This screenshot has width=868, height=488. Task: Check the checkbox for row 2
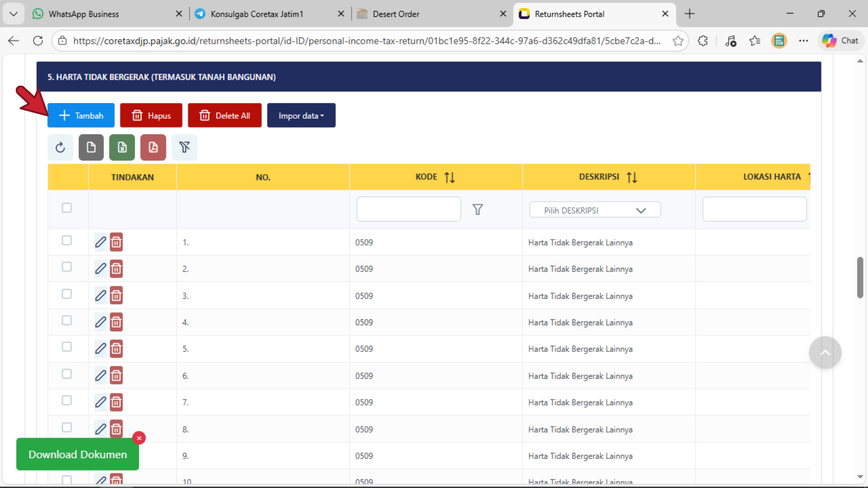pyautogui.click(x=67, y=267)
